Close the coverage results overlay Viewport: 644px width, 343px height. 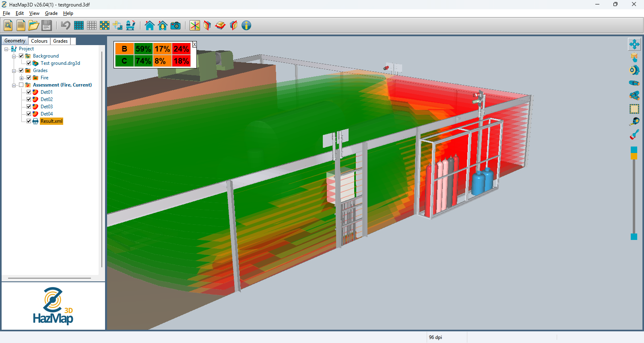[194, 44]
